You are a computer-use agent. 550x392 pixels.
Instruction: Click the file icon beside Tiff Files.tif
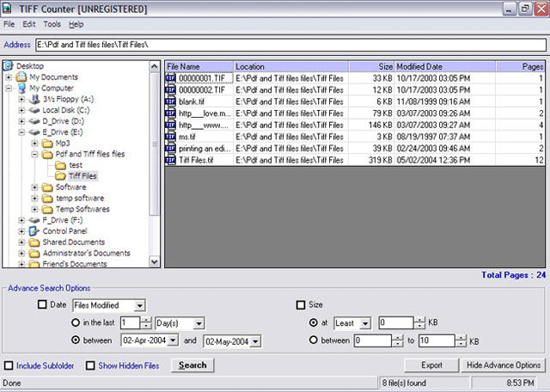(171, 160)
